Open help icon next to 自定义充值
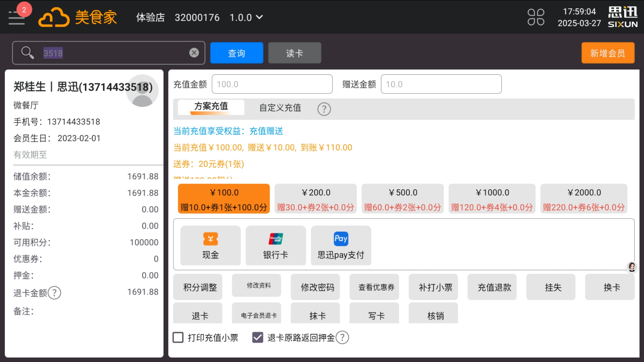 tap(324, 109)
